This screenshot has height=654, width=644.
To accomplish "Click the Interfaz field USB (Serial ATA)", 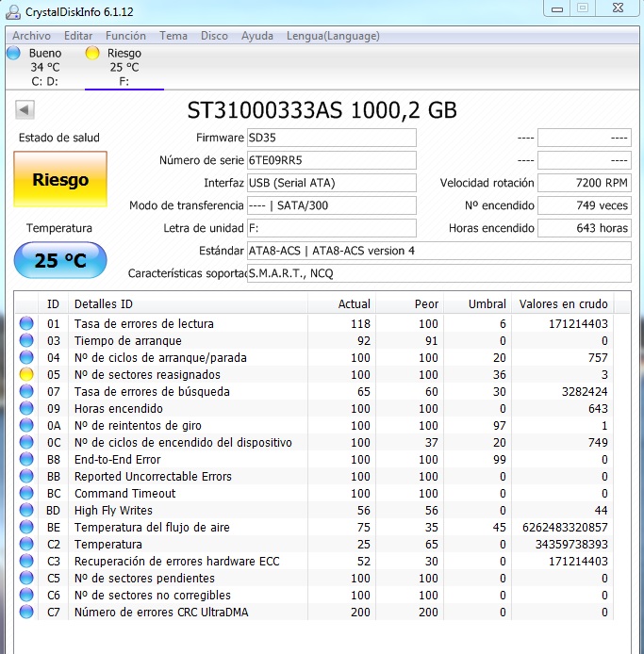I will [331, 183].
